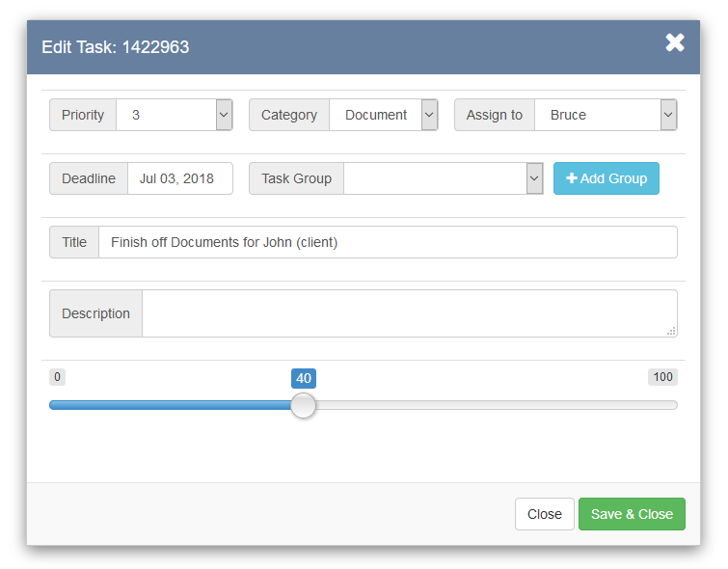The width and height of the screenshot is (728, 569).
Task: Click the 0 minimum label
Action: pyautogui.click(x=57, y=377)
